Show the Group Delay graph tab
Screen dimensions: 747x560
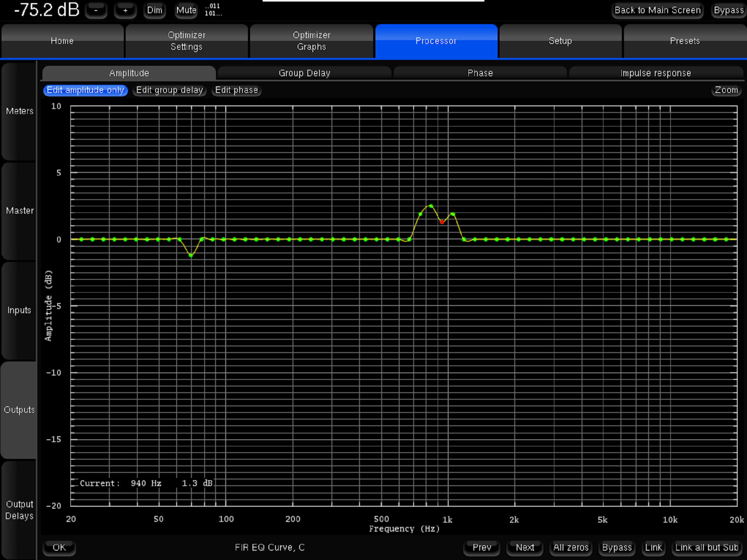(x=304, y=73)
